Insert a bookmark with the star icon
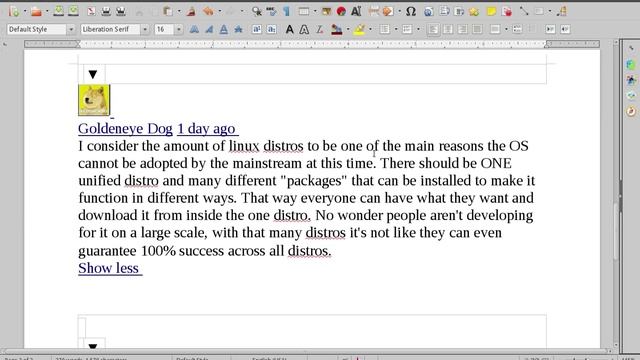This screenshot has height=360, width=640. [x=474, y=11]
